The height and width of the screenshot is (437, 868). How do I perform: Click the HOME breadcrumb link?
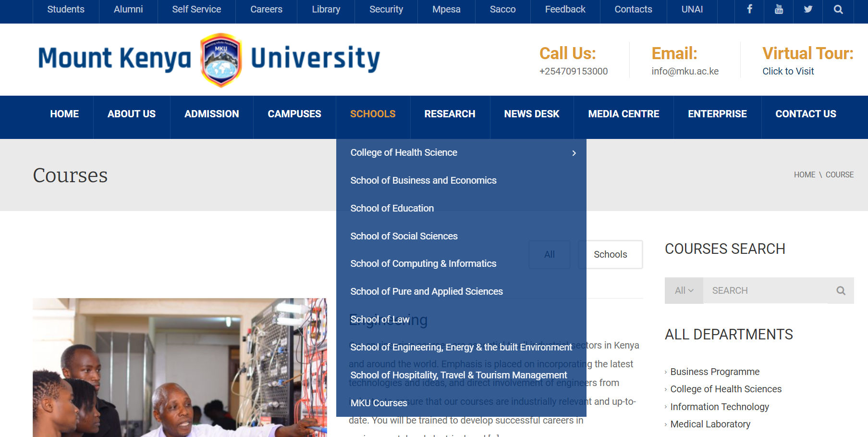click(x=805, y=175)
